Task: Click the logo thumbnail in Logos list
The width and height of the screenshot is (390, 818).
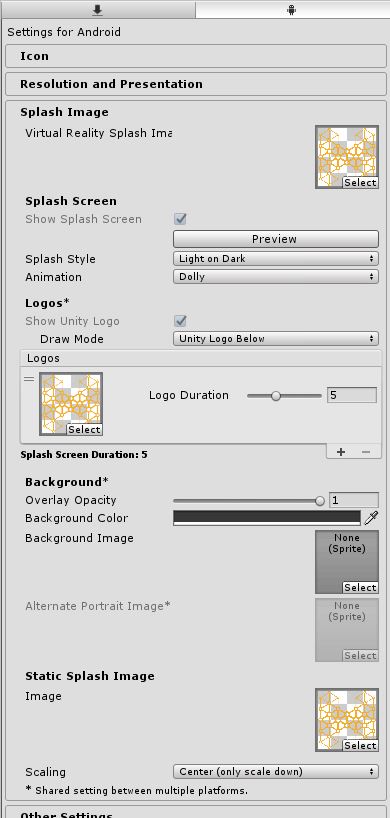Action: [x=71, y=404]
